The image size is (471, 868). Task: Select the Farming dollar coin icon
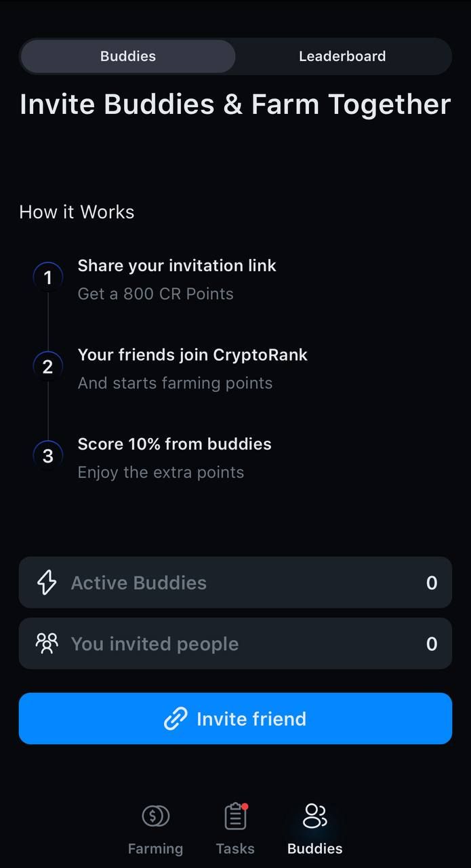point(155,816)
